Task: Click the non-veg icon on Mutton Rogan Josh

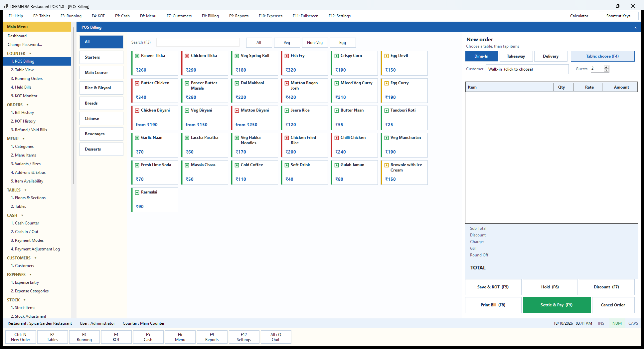Action: click(287, 83)
